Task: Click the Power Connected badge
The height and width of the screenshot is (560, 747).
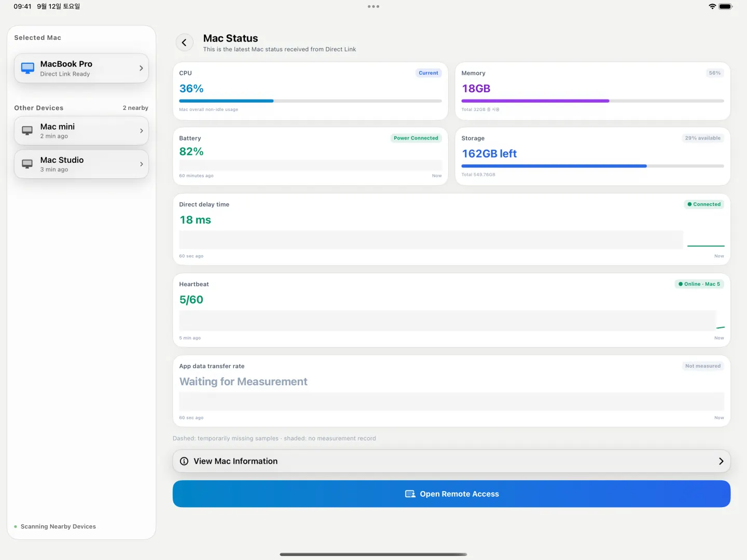Action: click(416, 138)
